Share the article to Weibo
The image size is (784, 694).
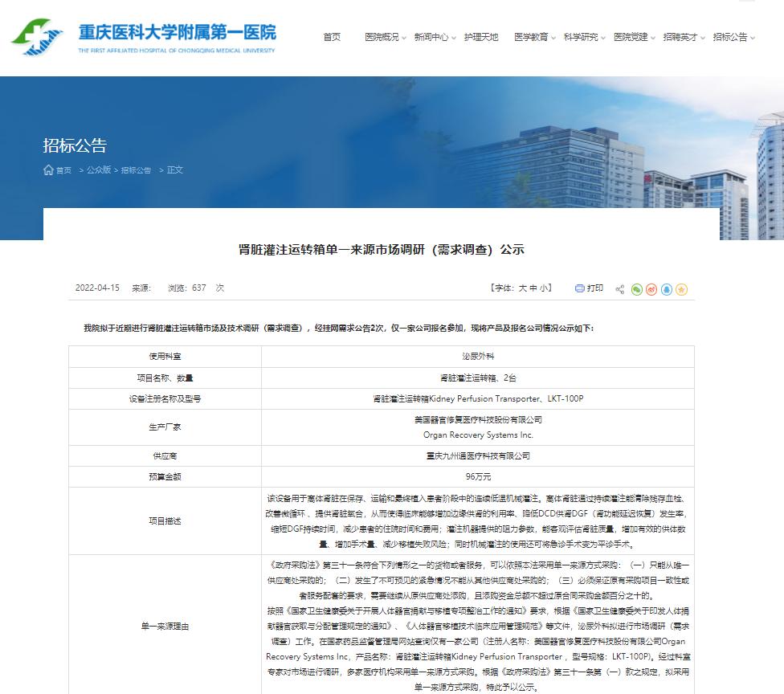[x=651, y=289]
